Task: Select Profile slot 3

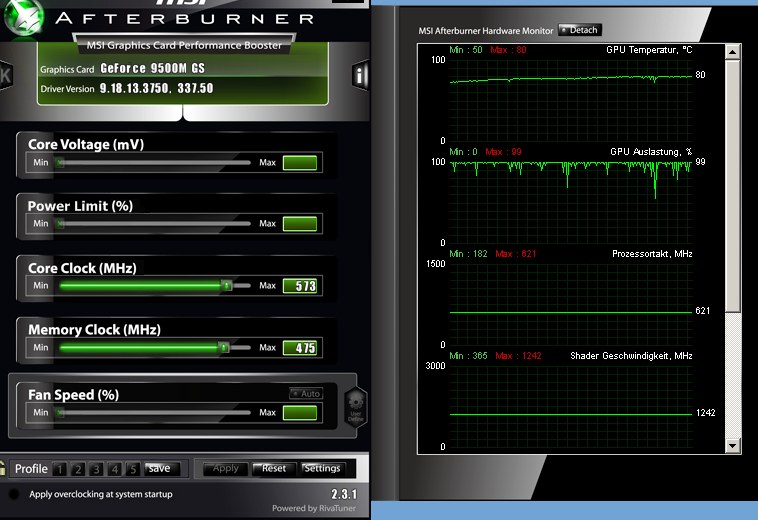Action: 96,469
